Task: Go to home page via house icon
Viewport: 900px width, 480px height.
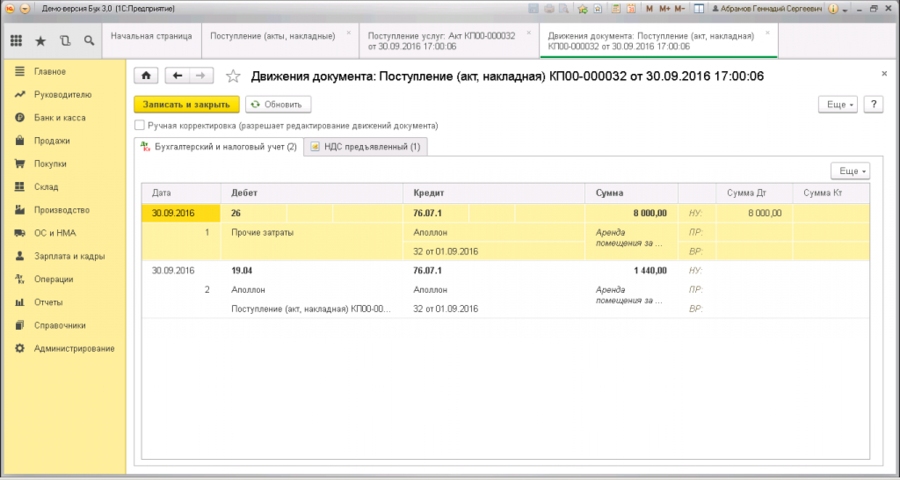Action: pos(146,76)
